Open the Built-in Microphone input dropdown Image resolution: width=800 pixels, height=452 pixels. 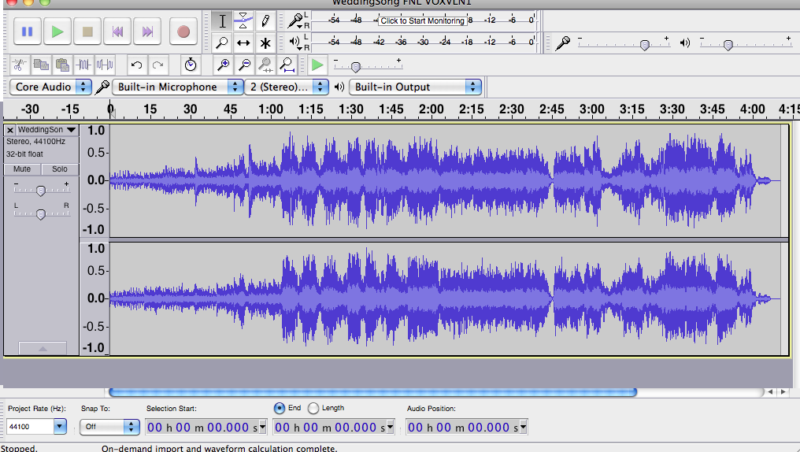177,87
